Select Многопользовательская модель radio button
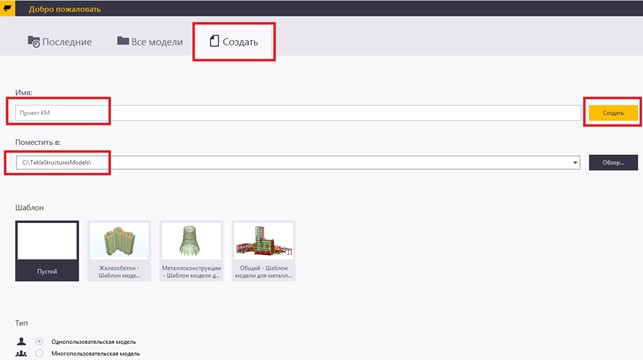Screen dimensions: 643x360 pos(39,353)
